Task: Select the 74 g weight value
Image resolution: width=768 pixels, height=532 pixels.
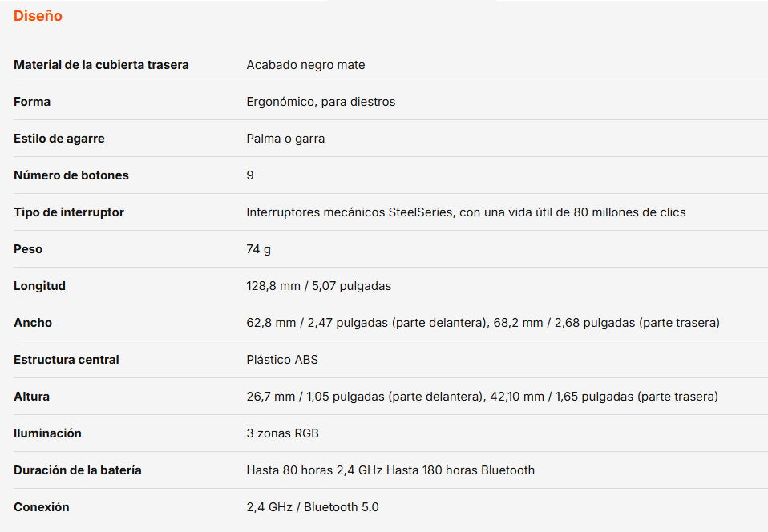Action: [258, 249]
